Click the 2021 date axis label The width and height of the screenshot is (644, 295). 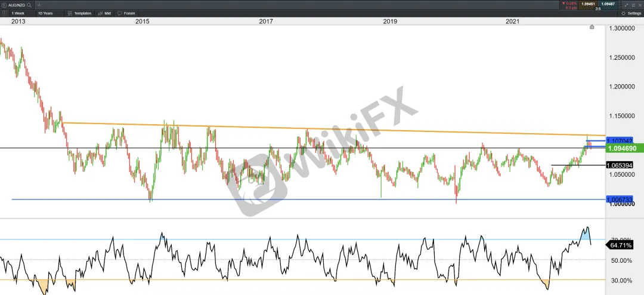(x=513, y=21)
